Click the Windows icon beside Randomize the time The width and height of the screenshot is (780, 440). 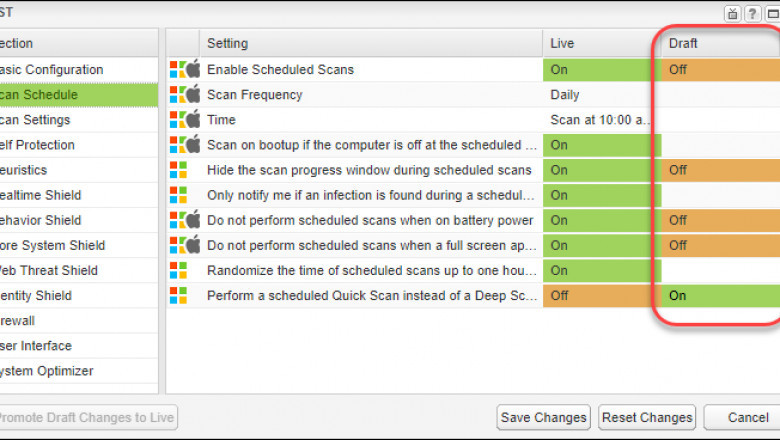pyautogui.click(x=178, y=270)
